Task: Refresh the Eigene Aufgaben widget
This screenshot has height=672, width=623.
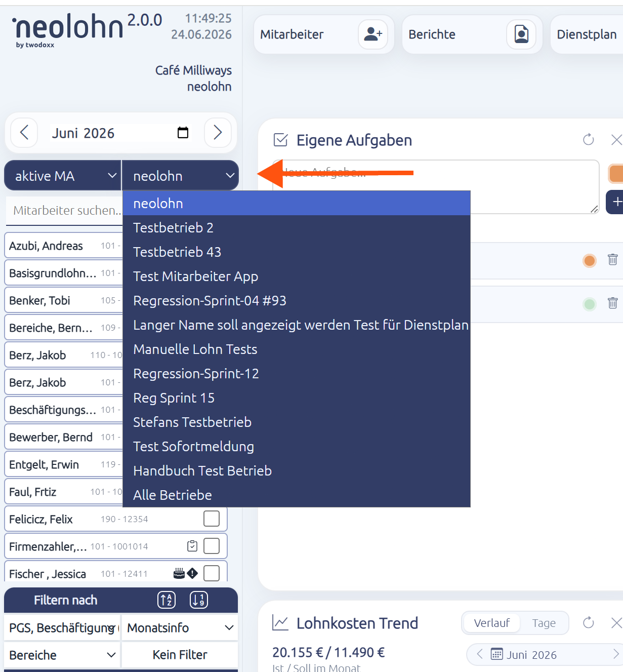Action: pos(588,140)
